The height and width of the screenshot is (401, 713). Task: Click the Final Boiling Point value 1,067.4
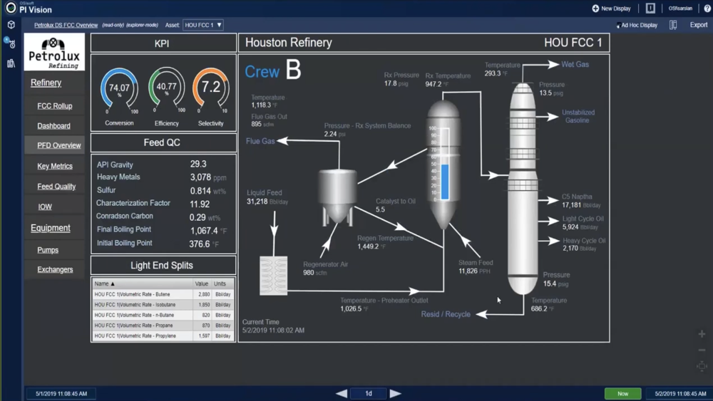[204, 231]
